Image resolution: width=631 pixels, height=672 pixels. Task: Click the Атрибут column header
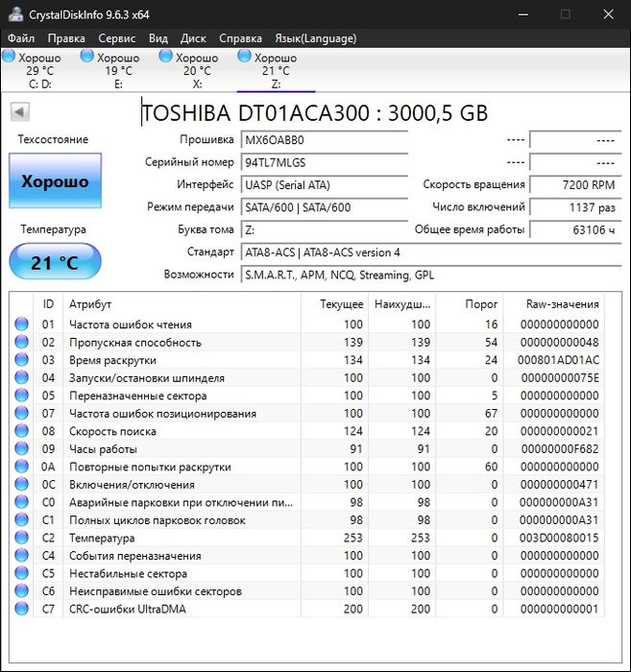[182, 304]
